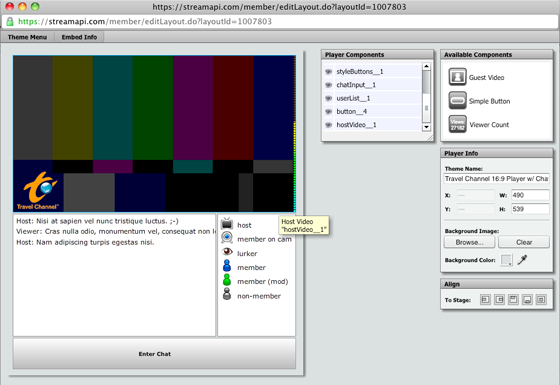The width and height of the screenshot is (560, 385).
Task: Open the Theme Menu
Action: coord(27,37)
